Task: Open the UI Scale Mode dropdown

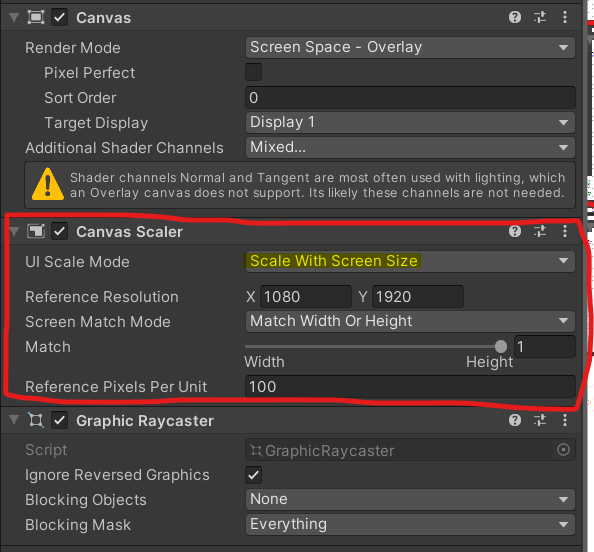Action: pyautogui.click(x=410, y=261)
